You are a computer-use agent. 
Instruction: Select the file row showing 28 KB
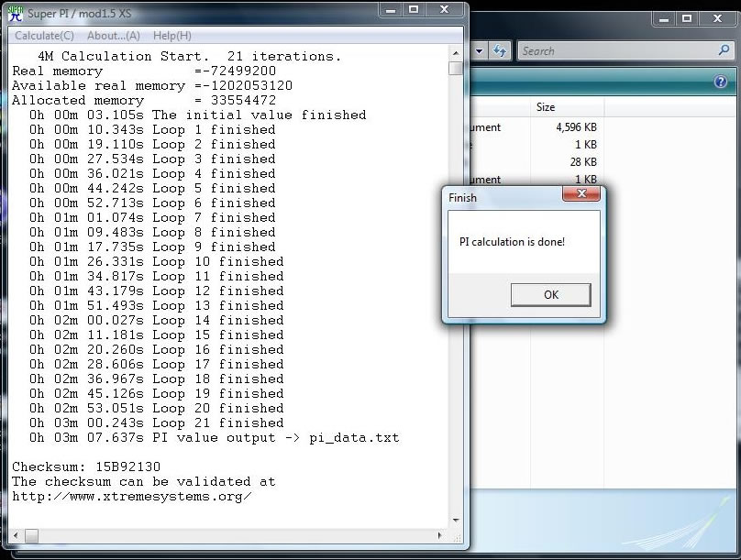[536, 162]
